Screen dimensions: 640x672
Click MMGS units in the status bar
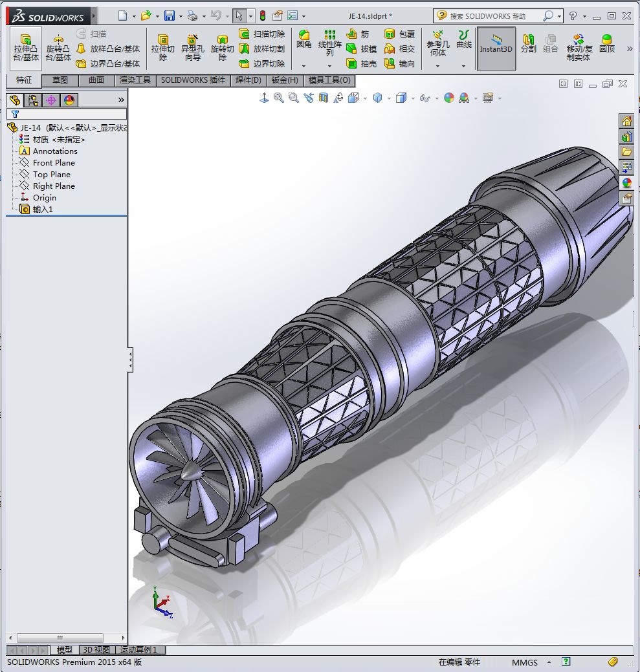(x=524, y=662)
